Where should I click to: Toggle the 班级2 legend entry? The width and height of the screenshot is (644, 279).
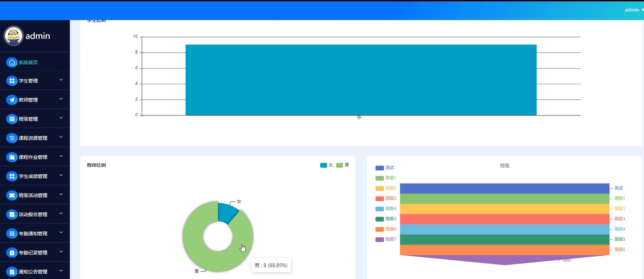[x=385, y=188]
